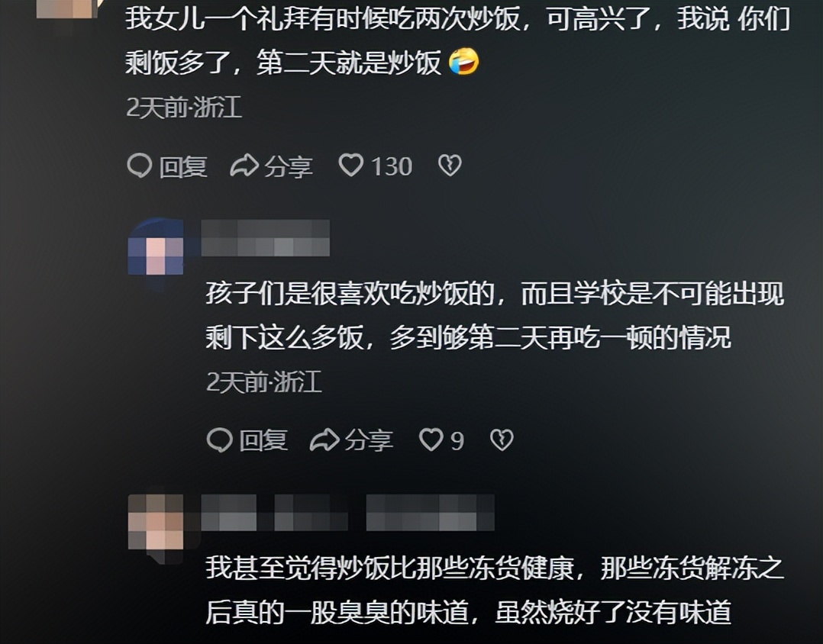Image resolution: width=823 pixels, height=644 pixels.
Task: Dislike the fried rice comment with 130 likes
Action: pos(450,166)
